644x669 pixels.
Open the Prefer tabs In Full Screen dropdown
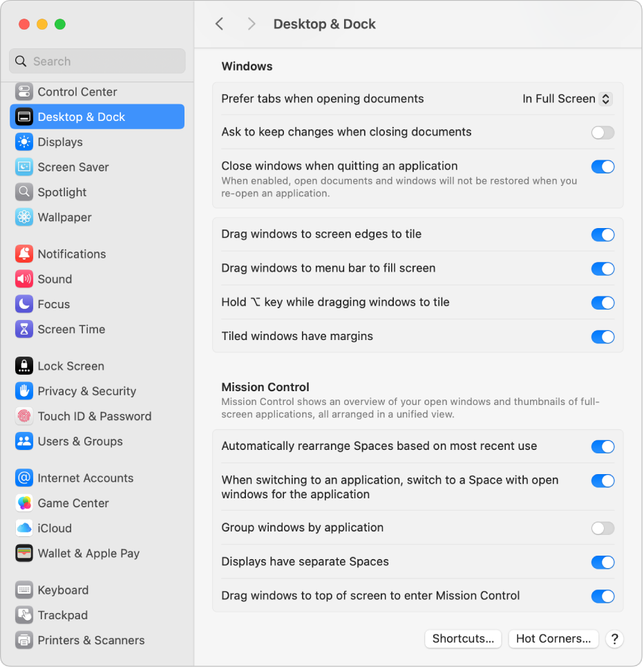[567, 99]
